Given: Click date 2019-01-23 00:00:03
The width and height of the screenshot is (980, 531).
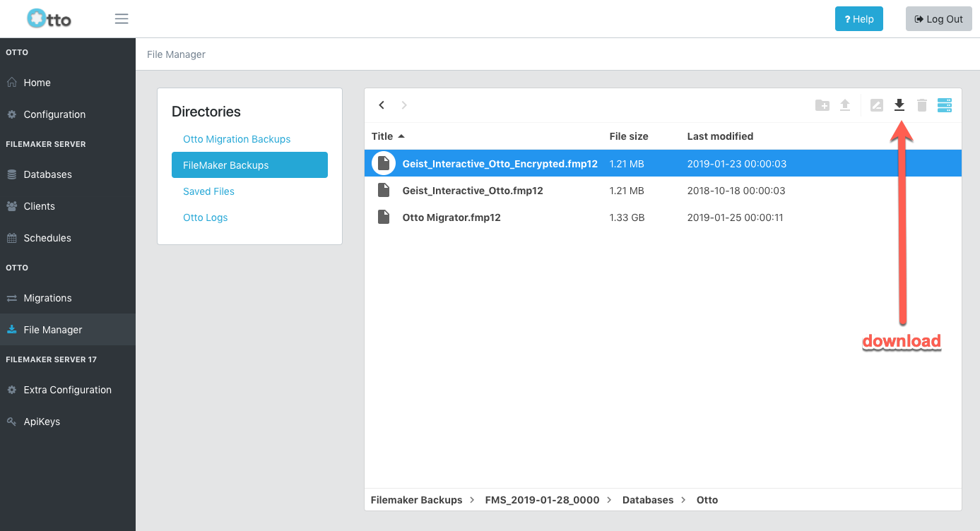Looking at the screenshot, I should click(736, 164).
